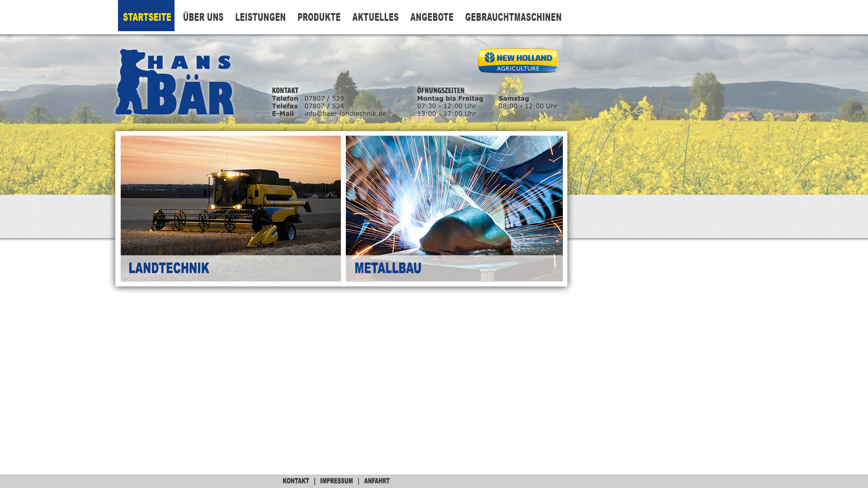This screenshot has height=488, width=868.
Task: Open the Landtechnik label banner
Action: click(x=169, y=268)
